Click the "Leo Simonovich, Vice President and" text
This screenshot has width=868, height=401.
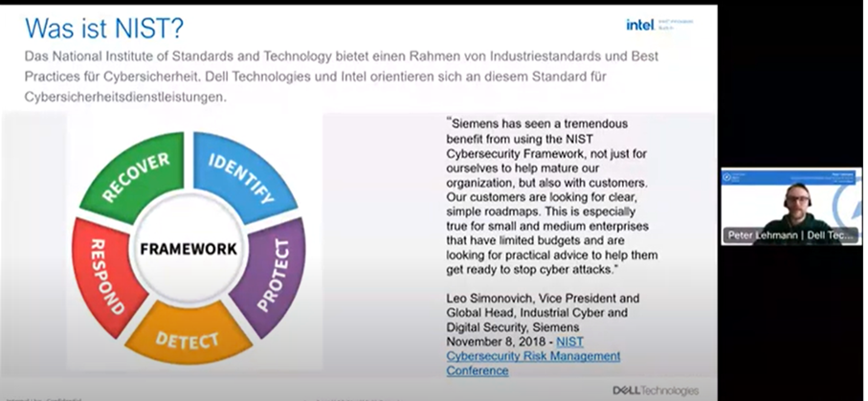pyautogui.click(x=543, y=298)
